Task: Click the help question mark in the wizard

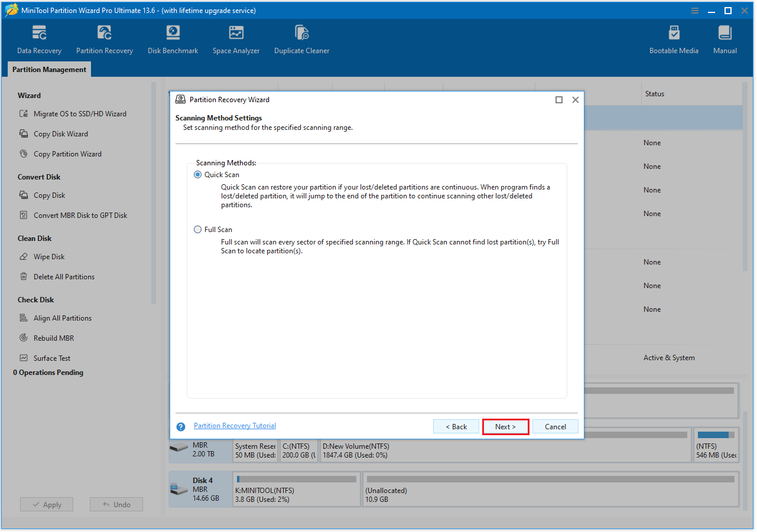Action: tap(180, 426)
